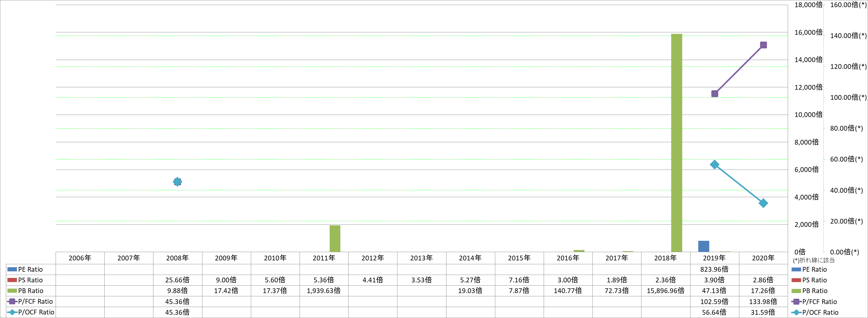Click the right-side PB Ratio legend entry
Viewport: 868px width, 318px height.
(809, 291)
